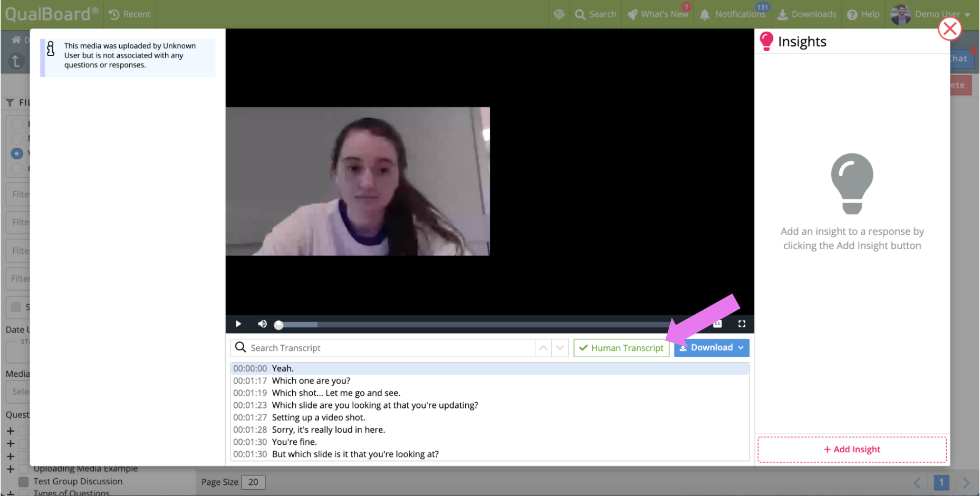
Task: Click the back arrow icon below home
Action: [16, 61]
